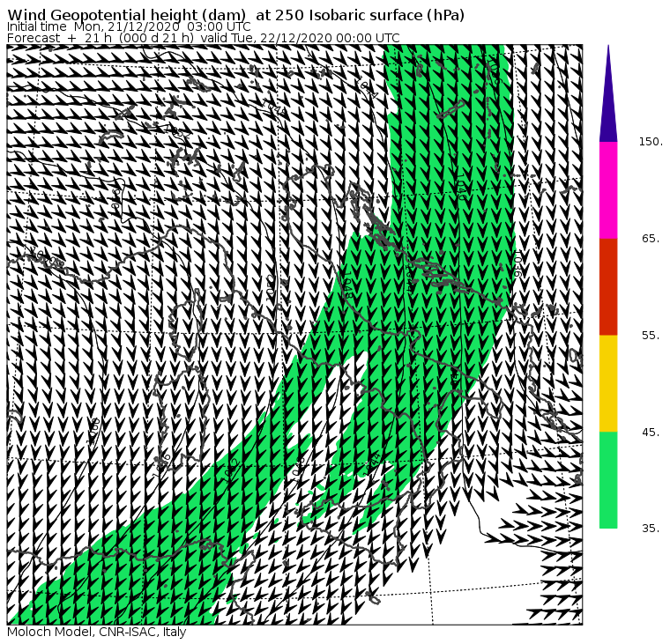Click the '35.' legend value
670x644 pixels.
(651, 529)
